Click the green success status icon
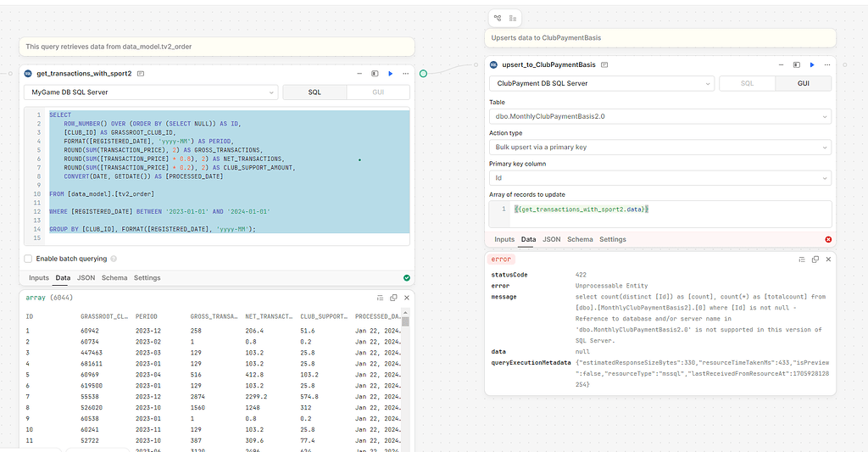 click(406, 277)
